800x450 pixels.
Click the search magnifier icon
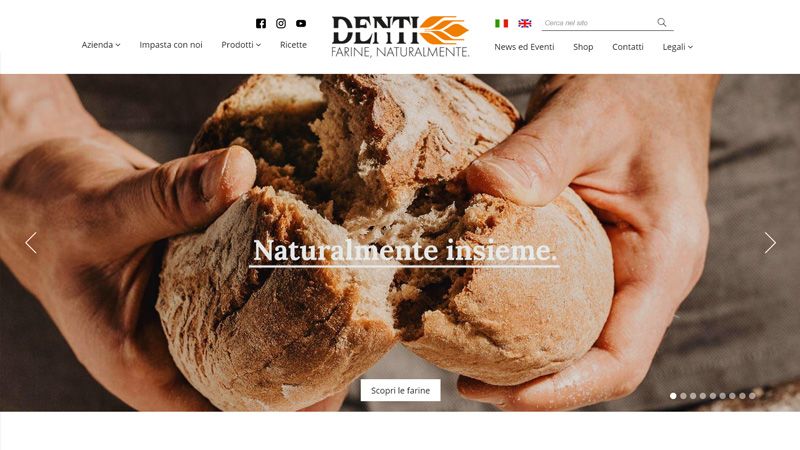662,22
